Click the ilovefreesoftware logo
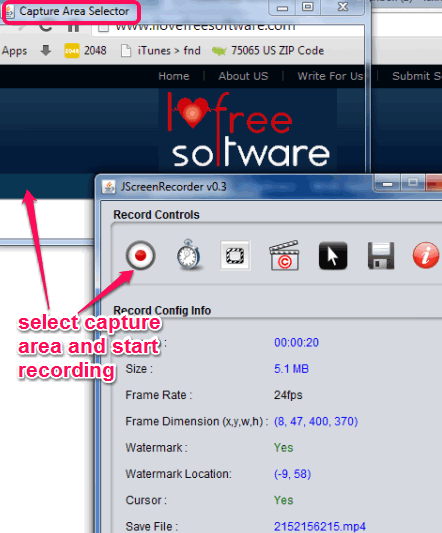 [x=248, y=131]
